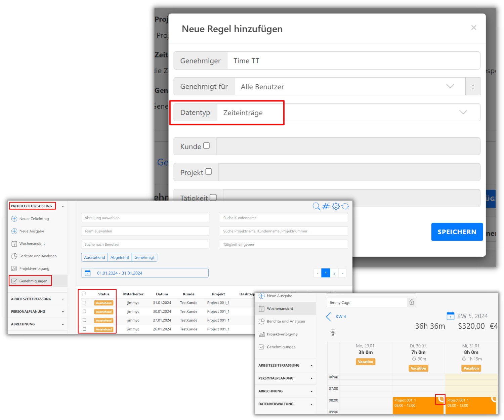Click calendar icon next to KW 5, 2024
The height and width of the screenshot is (420, 504).
[x=450, y=316]
